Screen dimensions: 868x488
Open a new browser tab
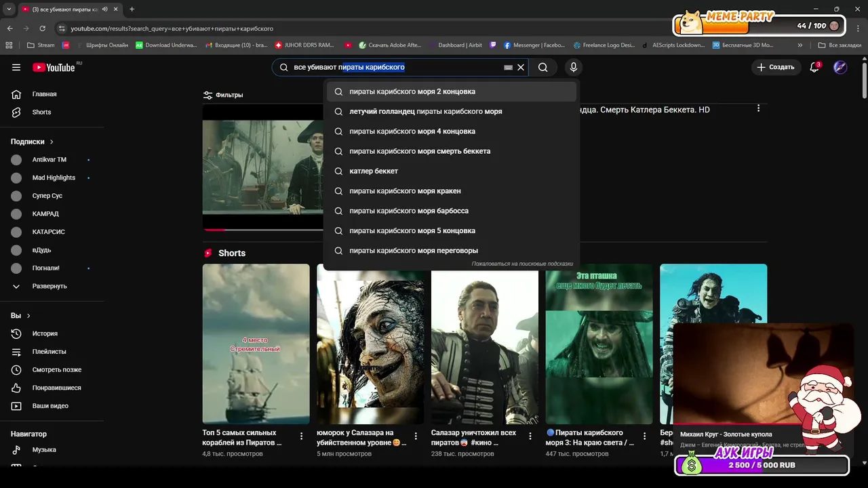(x=132, y=9)
